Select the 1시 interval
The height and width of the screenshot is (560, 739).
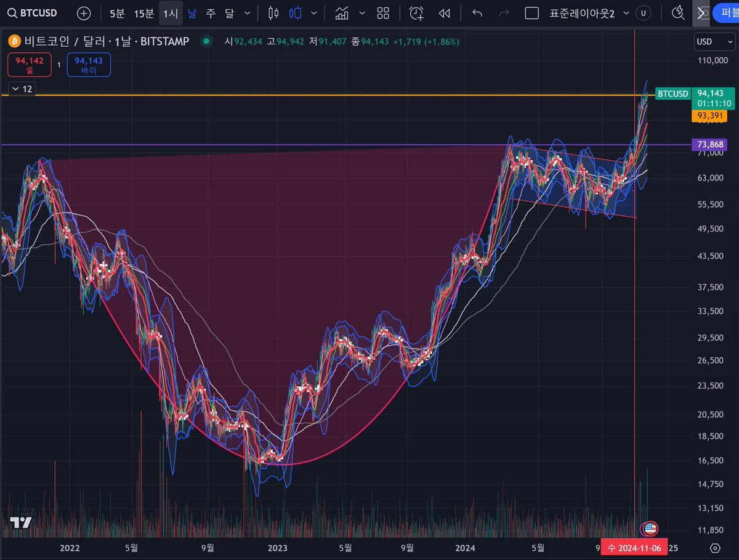[171, 13]
